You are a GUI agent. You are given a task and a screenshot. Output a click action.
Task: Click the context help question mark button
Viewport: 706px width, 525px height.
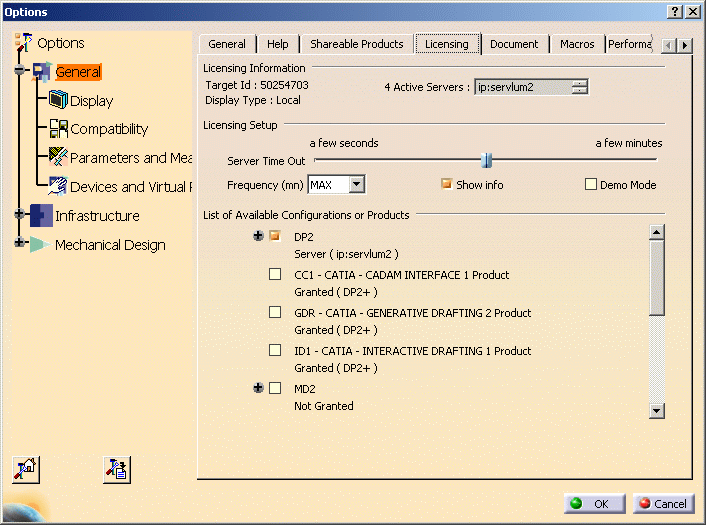tap(674, 12)
